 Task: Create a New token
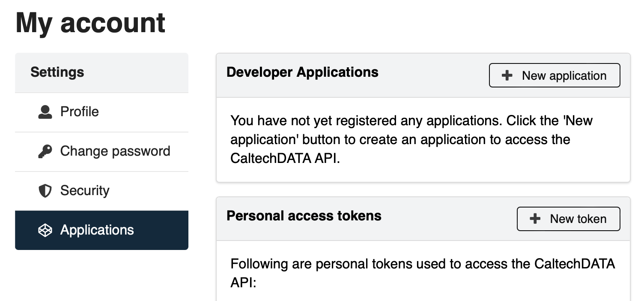click(x=568, y=219)
